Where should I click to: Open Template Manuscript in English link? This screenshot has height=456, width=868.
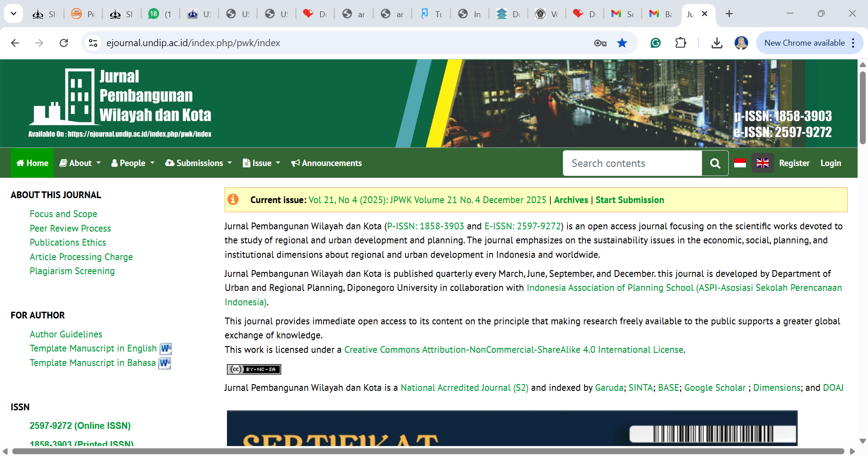[93, 348]
